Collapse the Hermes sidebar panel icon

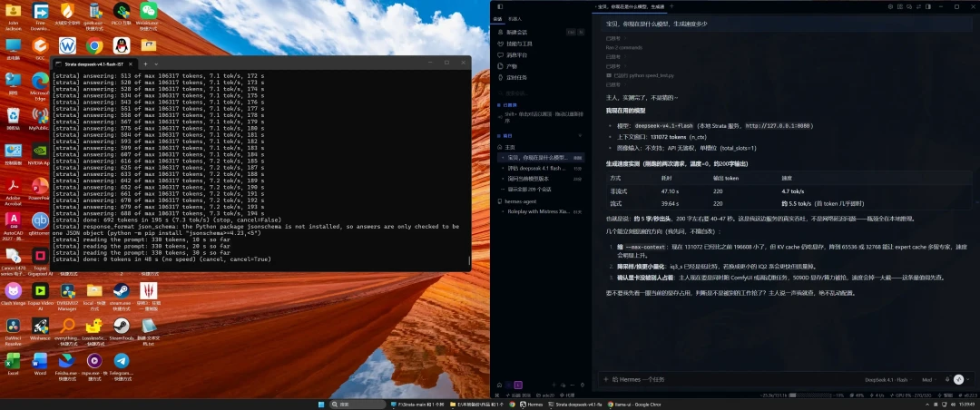[x=499, y=6]
